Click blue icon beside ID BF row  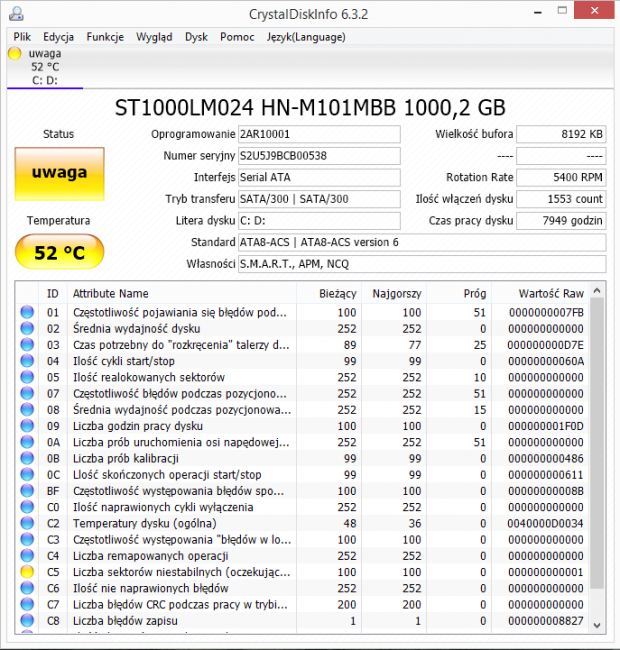tap(27, 490)
